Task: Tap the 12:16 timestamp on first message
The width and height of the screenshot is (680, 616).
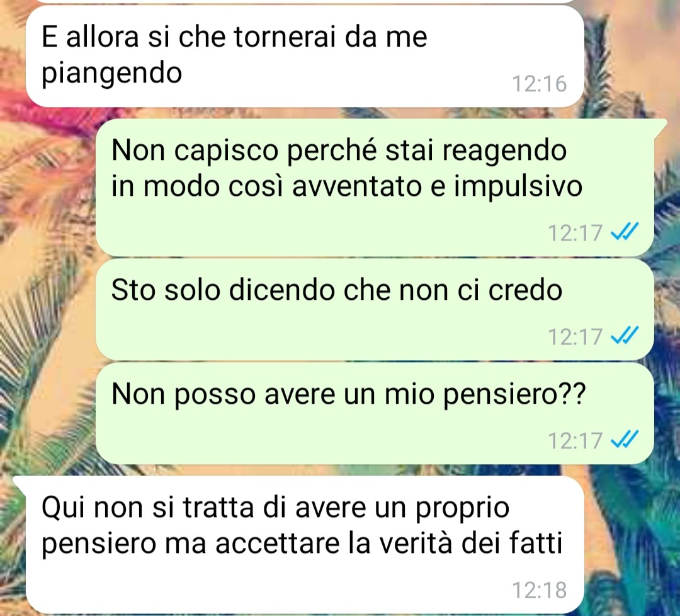Action: [540, 84]
